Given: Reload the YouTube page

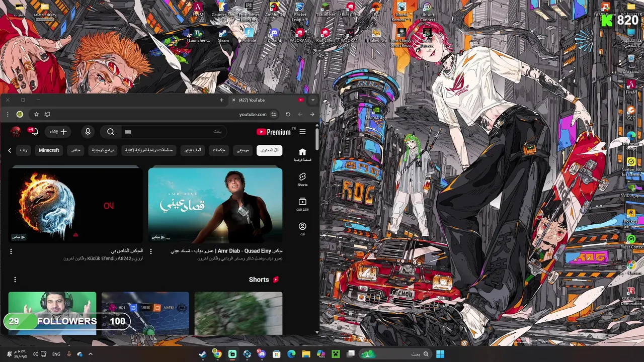Looking at the screenshot, I should tap(288, 114).
